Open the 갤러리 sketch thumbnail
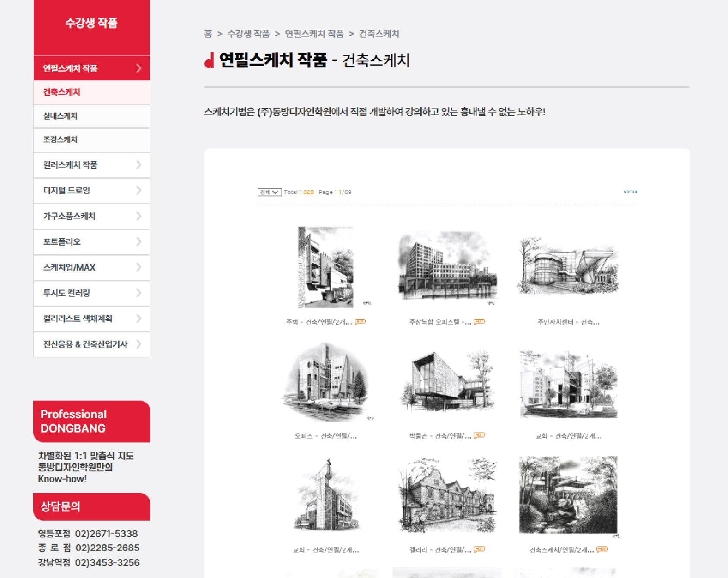The image size is (728, 578). point(447,496)
